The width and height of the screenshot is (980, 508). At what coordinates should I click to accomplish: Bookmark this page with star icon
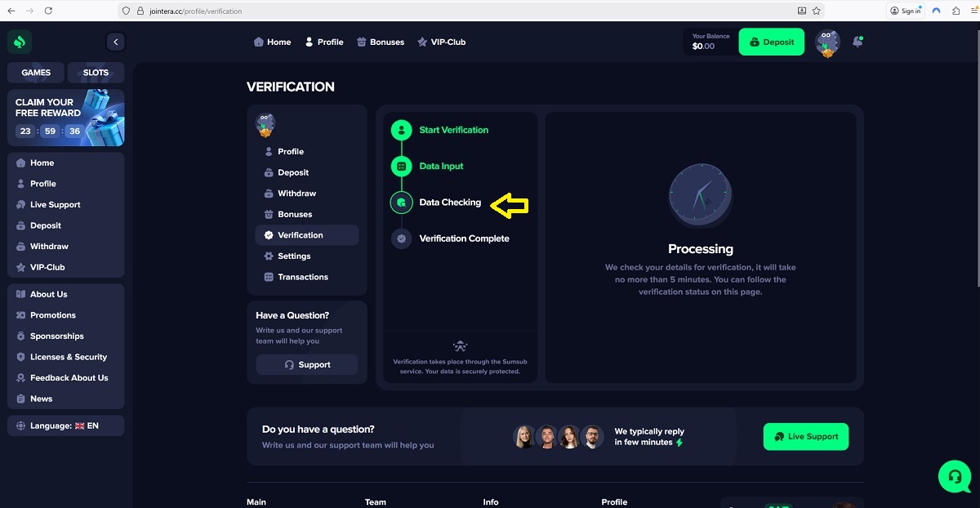(816, 11)
